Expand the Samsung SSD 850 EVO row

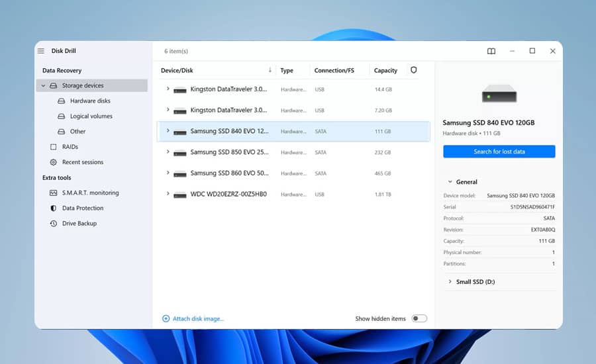[168, 152]
